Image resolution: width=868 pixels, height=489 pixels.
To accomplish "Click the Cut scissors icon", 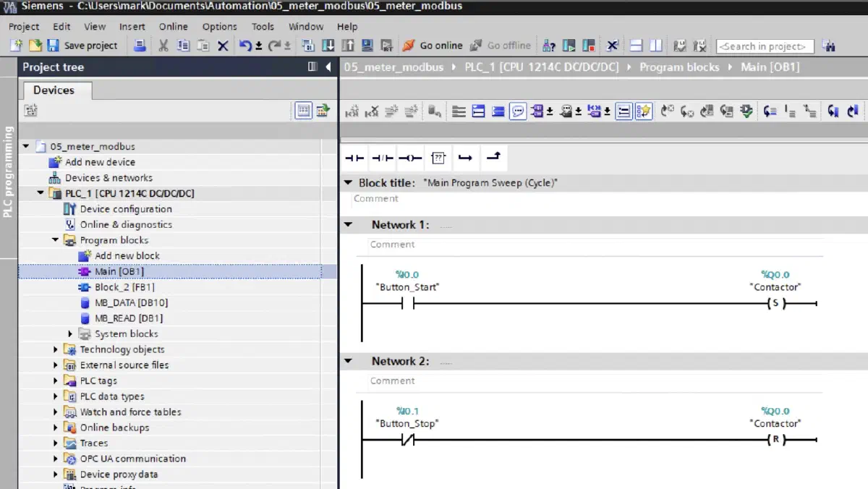I will click(163, 46).
